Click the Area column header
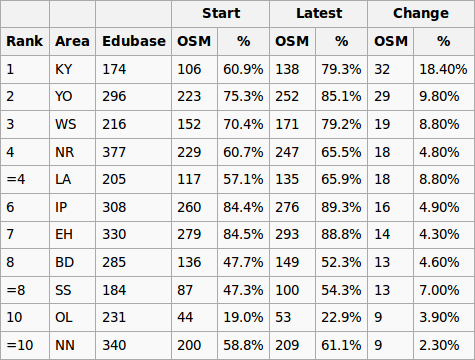The height and width of the screenshot is (360, 475). (72, 41)
